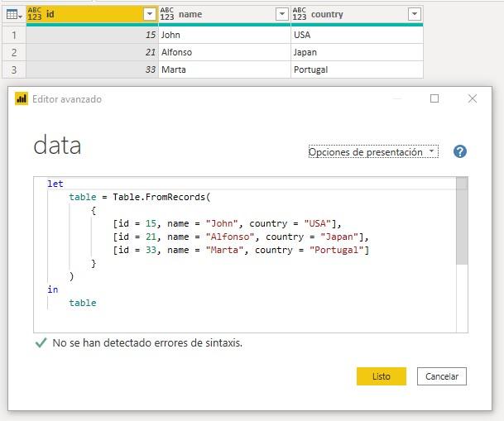
Task: Place cursor on the in keyword
Action: [53, 289]
